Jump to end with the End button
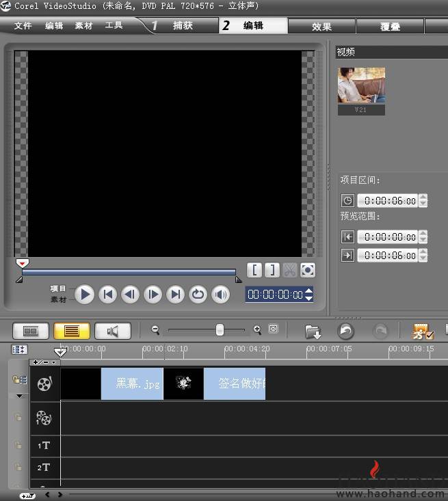The height and width of the screenshot is (501, 448). point(176,295)
